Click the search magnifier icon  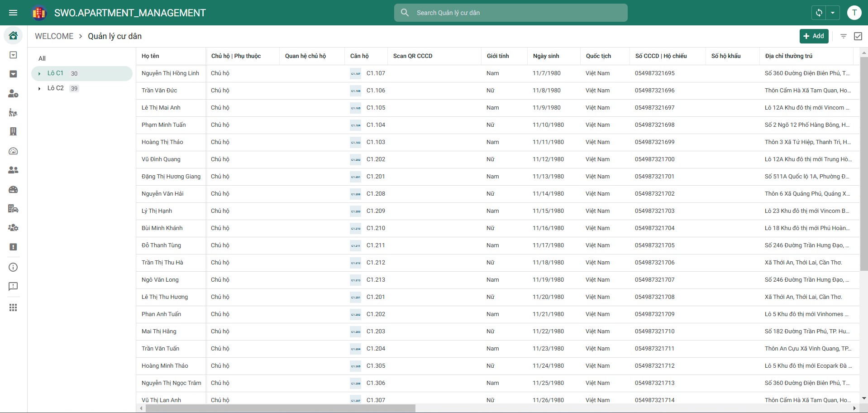coord(405,13)
